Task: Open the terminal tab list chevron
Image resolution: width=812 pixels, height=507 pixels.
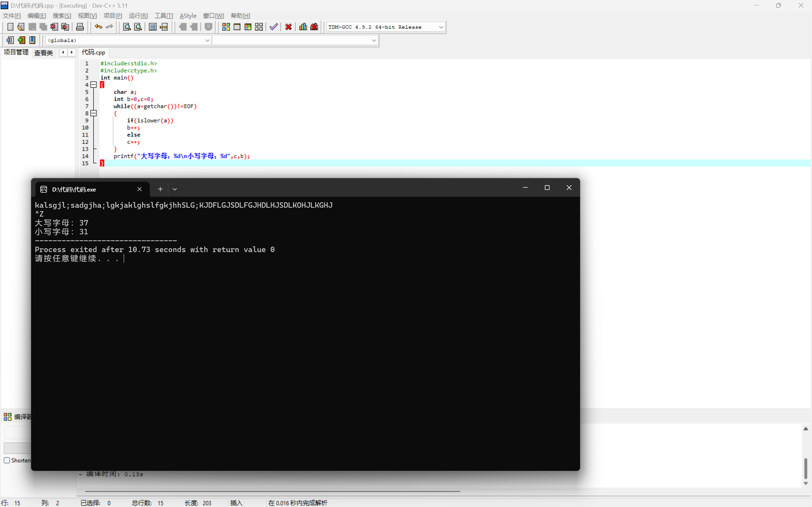Action: pos(175,189)
